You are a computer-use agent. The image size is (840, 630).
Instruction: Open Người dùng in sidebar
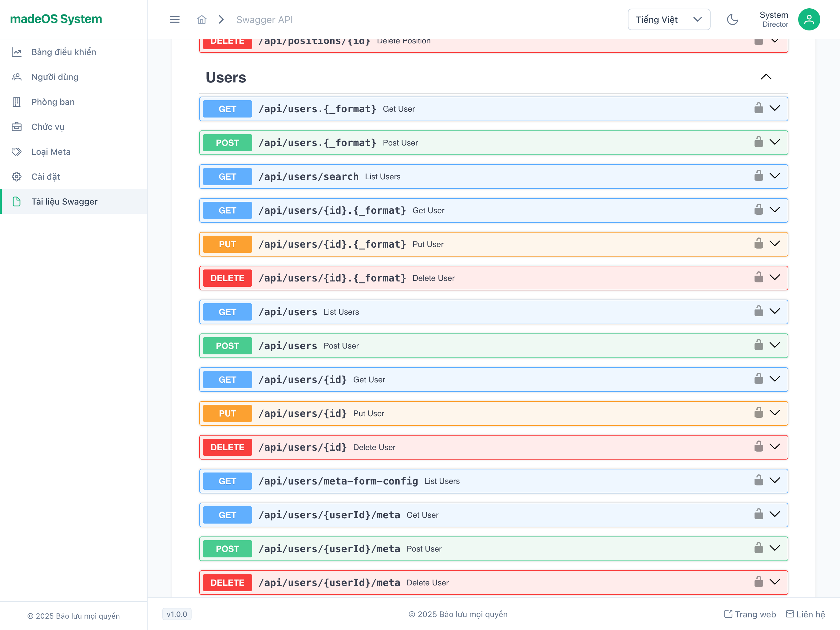(74, 77)
